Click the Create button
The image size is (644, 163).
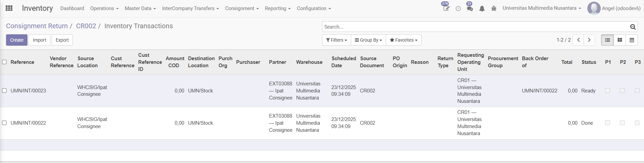click(17, 40)
